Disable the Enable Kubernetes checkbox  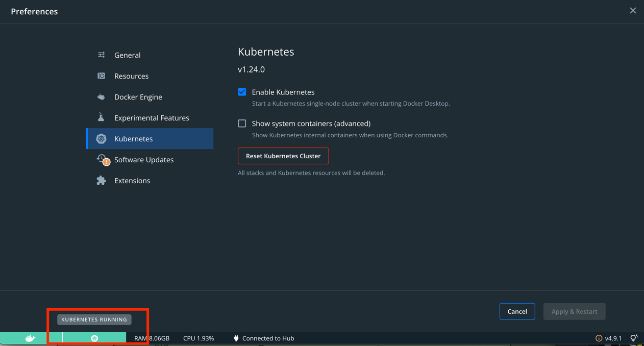pos(242,92)
